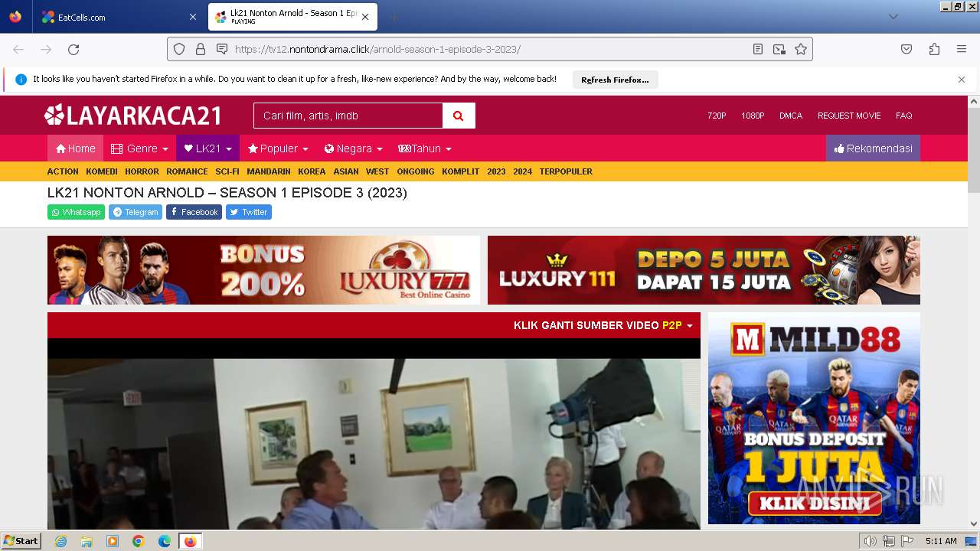The width and height of the screenshot is (980, 551).
Task: Click the volume tray icon
Action: 870,541
